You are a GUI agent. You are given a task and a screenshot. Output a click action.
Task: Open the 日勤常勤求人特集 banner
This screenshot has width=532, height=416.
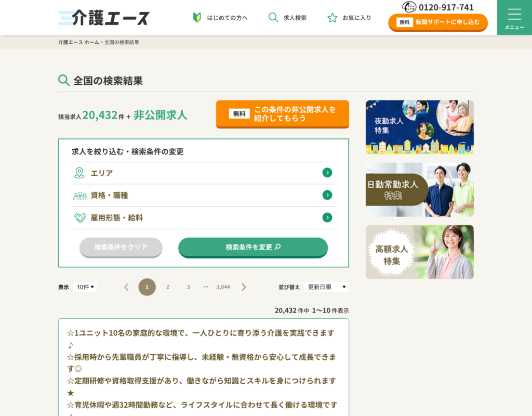click(420, 189)
